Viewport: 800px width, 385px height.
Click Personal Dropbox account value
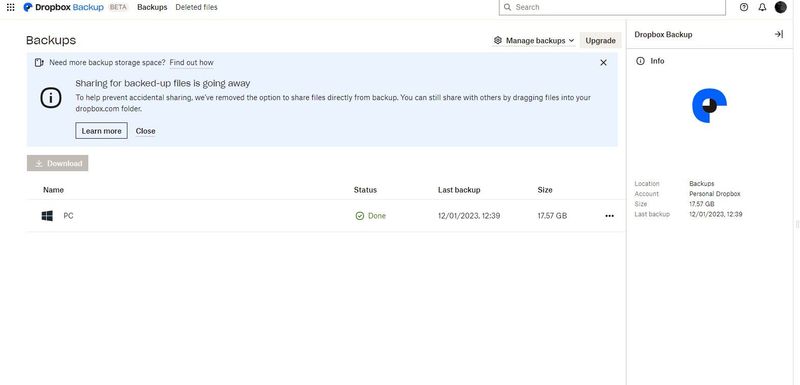[714, 194]
